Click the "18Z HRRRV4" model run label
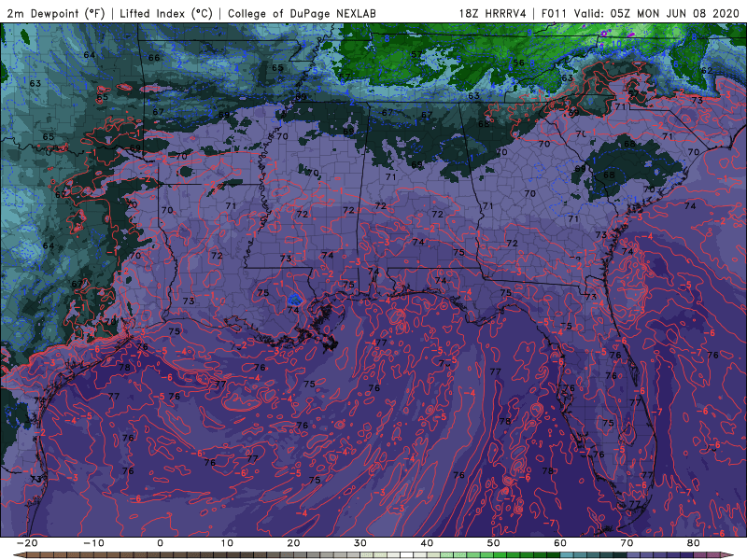The width and height of the screenshot is (747, 560). point(493,13)
